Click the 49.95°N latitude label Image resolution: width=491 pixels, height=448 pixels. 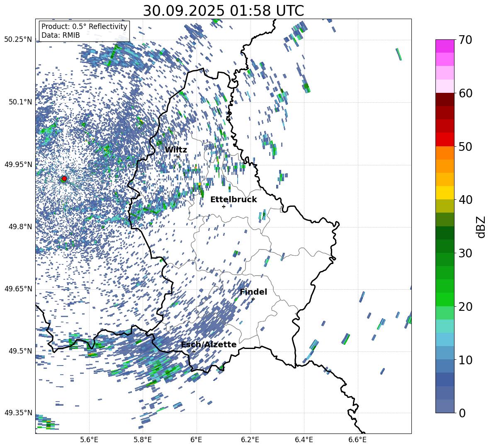point(18,164)
